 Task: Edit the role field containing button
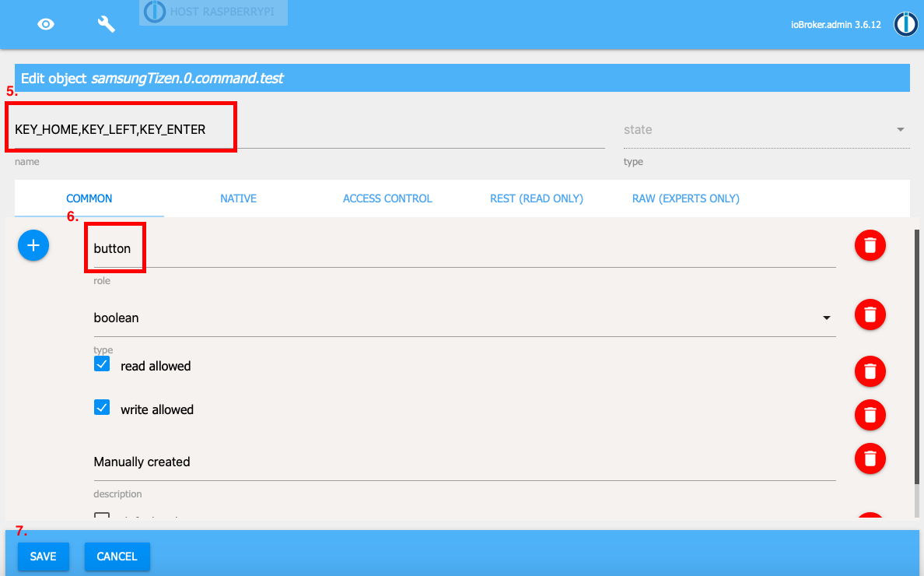click(464, 249)
